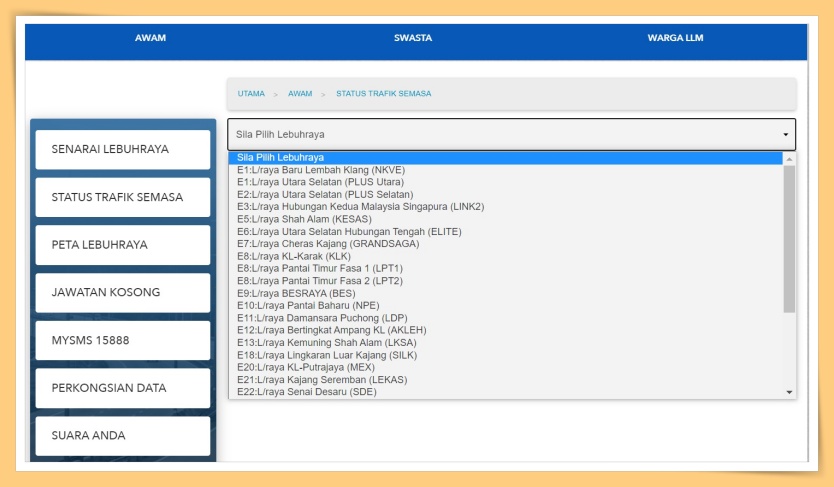Choose E10 Pantai Baharu (NPE) option
The width and height of the screenshot is (834, 487).
pos(505,306)
